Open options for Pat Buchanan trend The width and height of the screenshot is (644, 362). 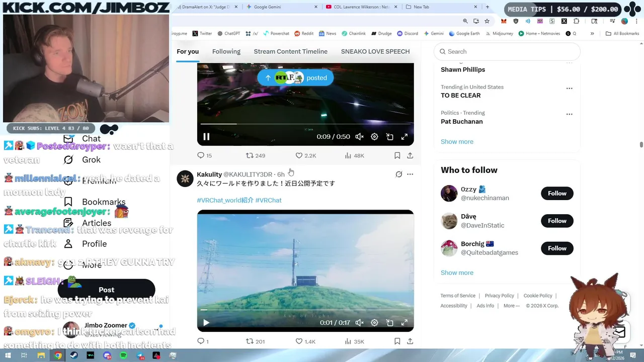569,114
